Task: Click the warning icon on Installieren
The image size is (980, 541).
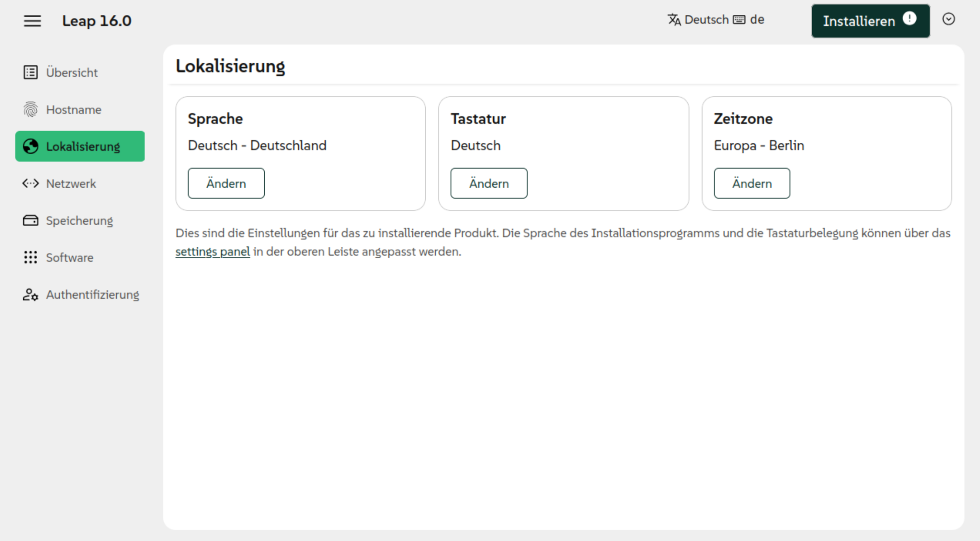Action: point(909,19)
